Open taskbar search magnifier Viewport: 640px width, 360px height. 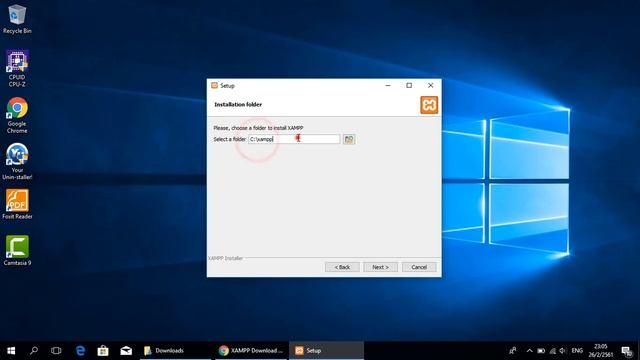point(34,351)
